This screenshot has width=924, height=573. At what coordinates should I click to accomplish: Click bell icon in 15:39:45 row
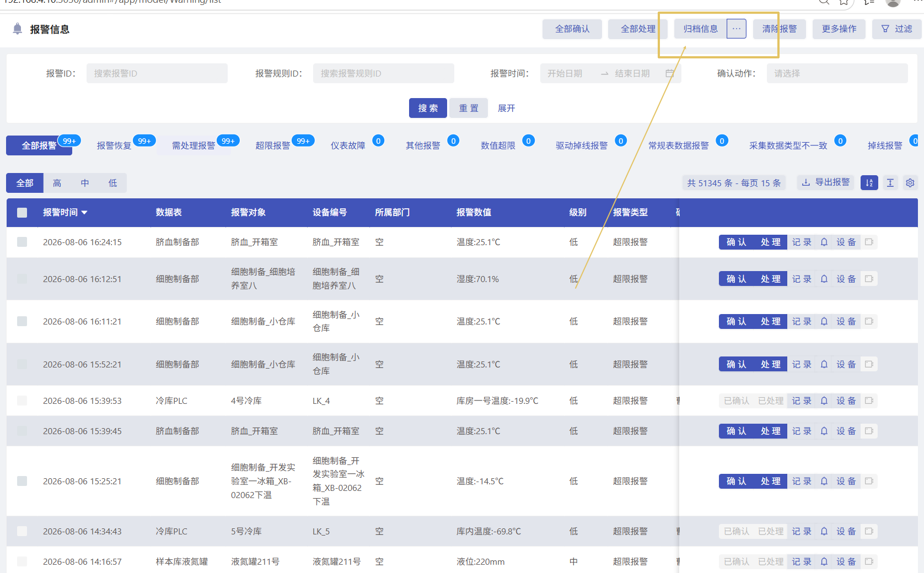[824, 431]
